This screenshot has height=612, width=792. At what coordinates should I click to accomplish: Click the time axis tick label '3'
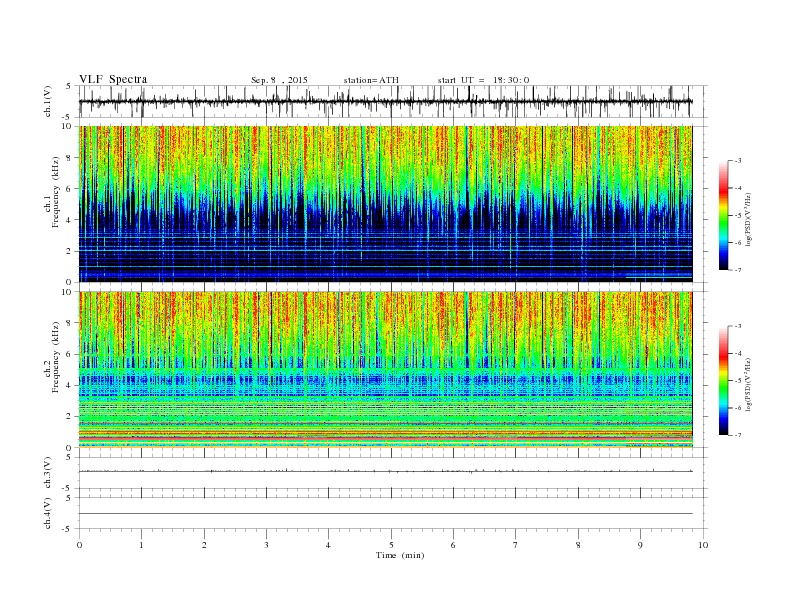266,545
